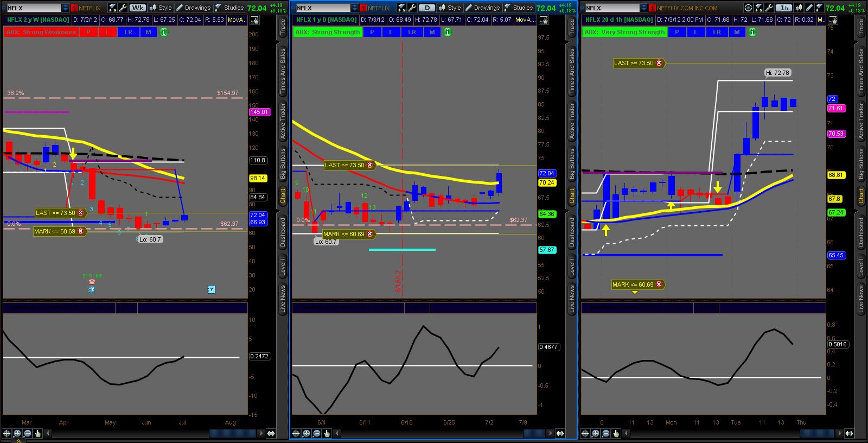Open Dashboard tab of hourly chart

click(860, 232)
